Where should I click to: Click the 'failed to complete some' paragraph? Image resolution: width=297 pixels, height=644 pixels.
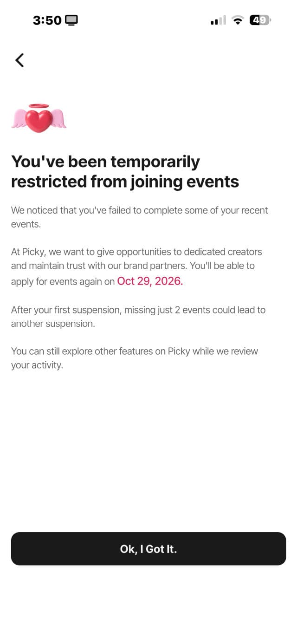coord(140,217)
